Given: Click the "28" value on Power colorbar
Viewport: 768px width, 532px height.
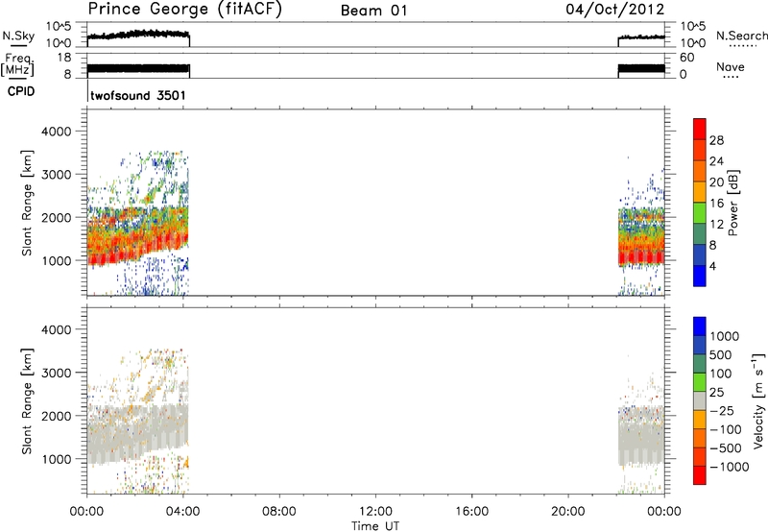Looking at the screenshot, I should tap(716, 140).
